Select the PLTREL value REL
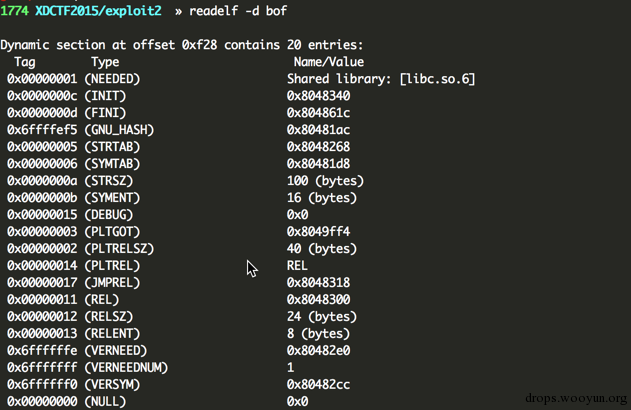 (297, 266)
